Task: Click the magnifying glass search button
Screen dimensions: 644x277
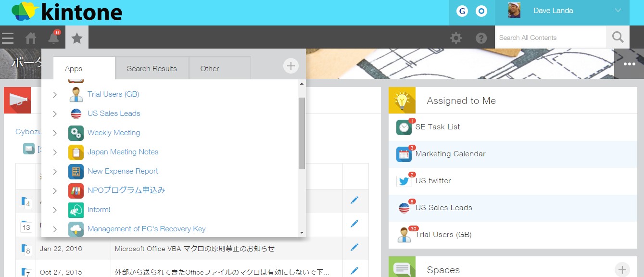Action: [x=618, y=37]
